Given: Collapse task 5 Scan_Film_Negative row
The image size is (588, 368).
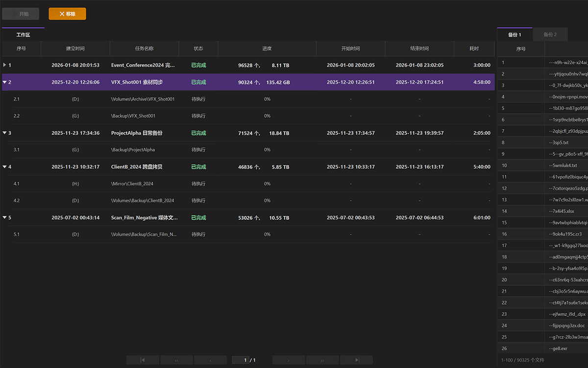Looking at the screenshot, I should pos(5,217).
